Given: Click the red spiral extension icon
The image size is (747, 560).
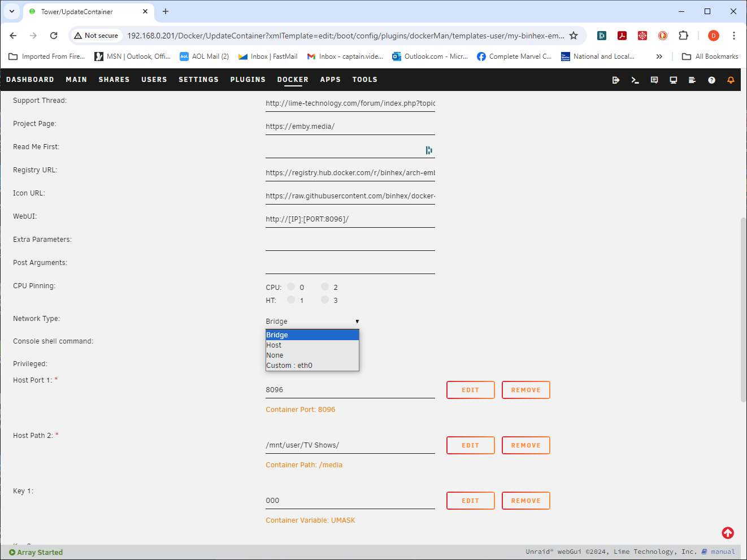Looking at the screenshot, I should [x=642, y=36].
